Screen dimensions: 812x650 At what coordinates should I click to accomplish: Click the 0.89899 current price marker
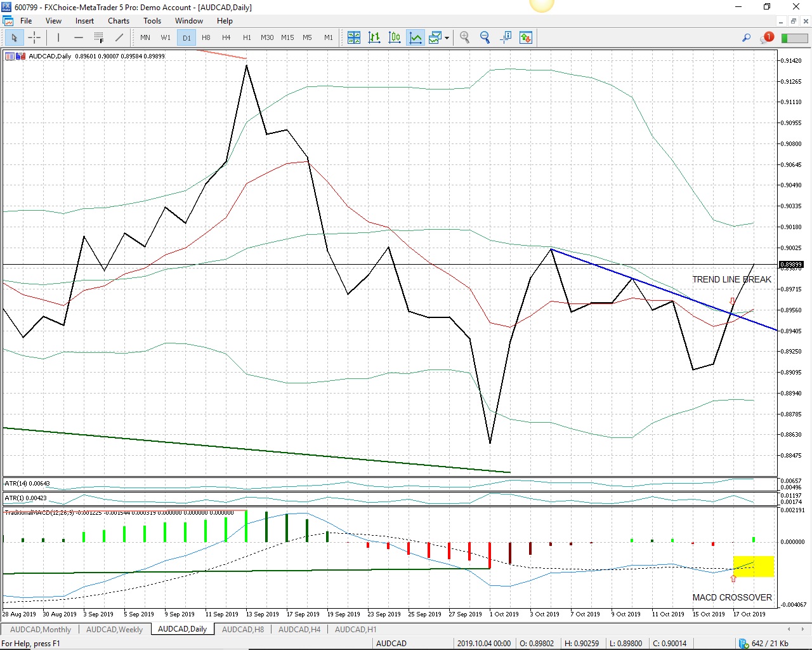tap(791, 264)
